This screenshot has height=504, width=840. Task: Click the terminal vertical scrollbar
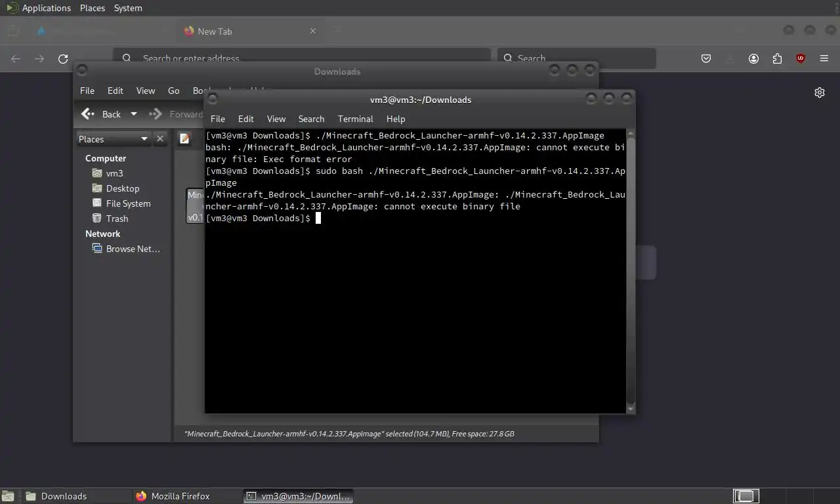pyautogui.click(x=631, y=270)
